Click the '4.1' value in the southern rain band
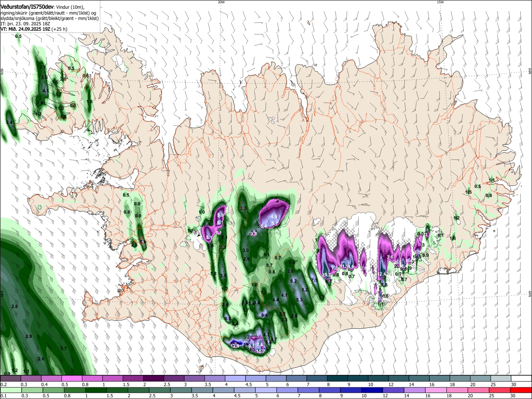This screenshot has width=532, height=399. click(284, 295)
